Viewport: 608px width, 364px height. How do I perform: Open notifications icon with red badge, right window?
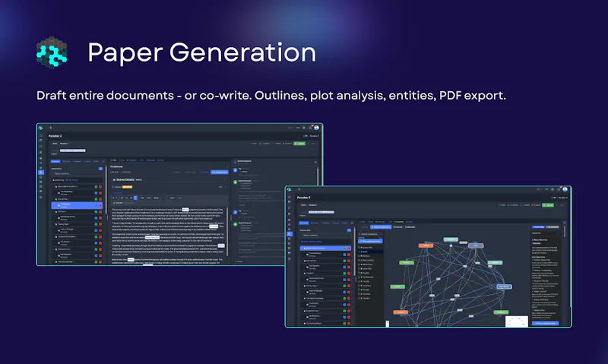pyautogui.click(x=559, y=188)
